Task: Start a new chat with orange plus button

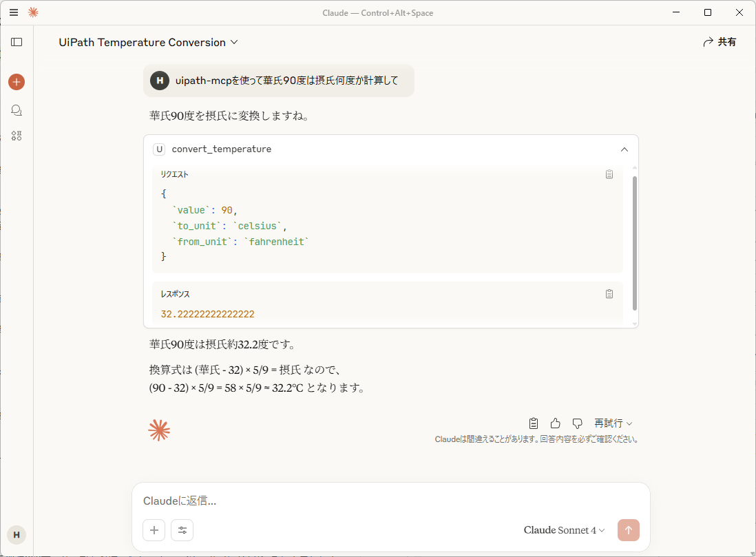Action: pyautogui.click(x=17, y=82)
